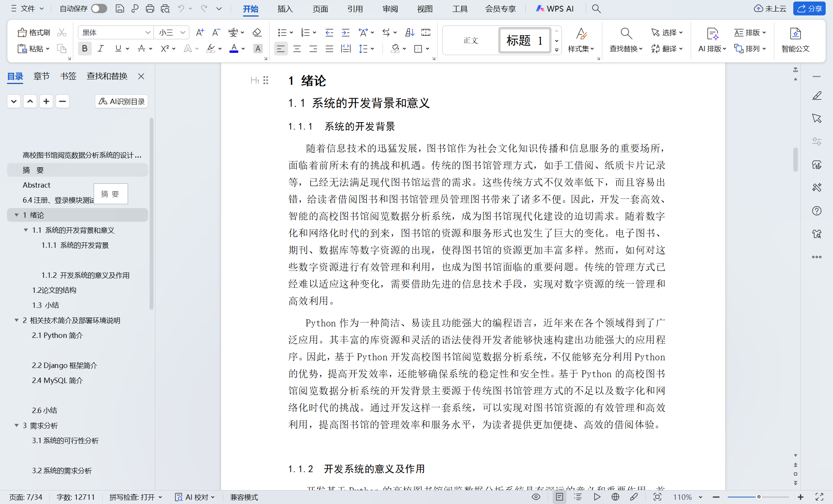
Task: Open Print Preview icon
Action: point(165,8)
